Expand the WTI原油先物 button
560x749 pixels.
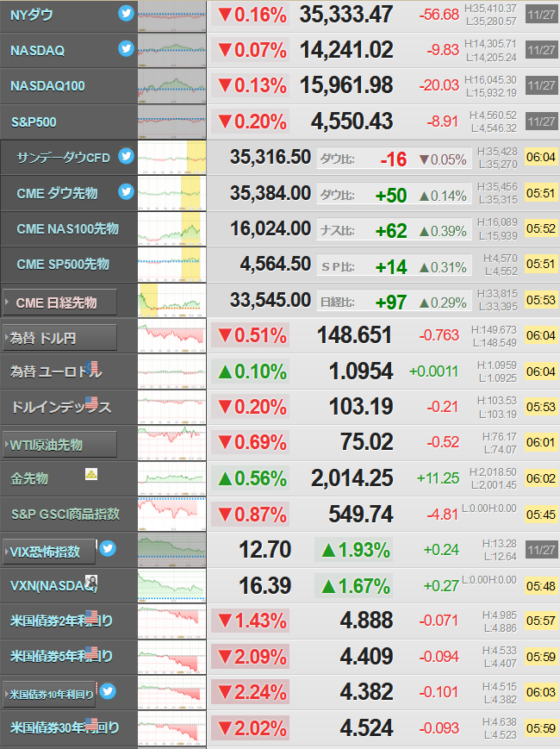tap(59, 445)
